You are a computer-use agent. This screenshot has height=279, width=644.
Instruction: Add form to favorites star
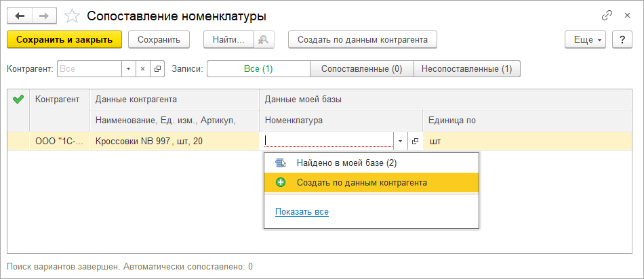(x=72, y=15)
